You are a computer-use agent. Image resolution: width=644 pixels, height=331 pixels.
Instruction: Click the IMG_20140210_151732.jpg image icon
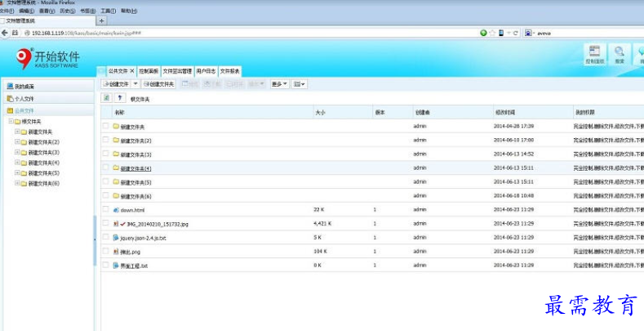(116, 224)
